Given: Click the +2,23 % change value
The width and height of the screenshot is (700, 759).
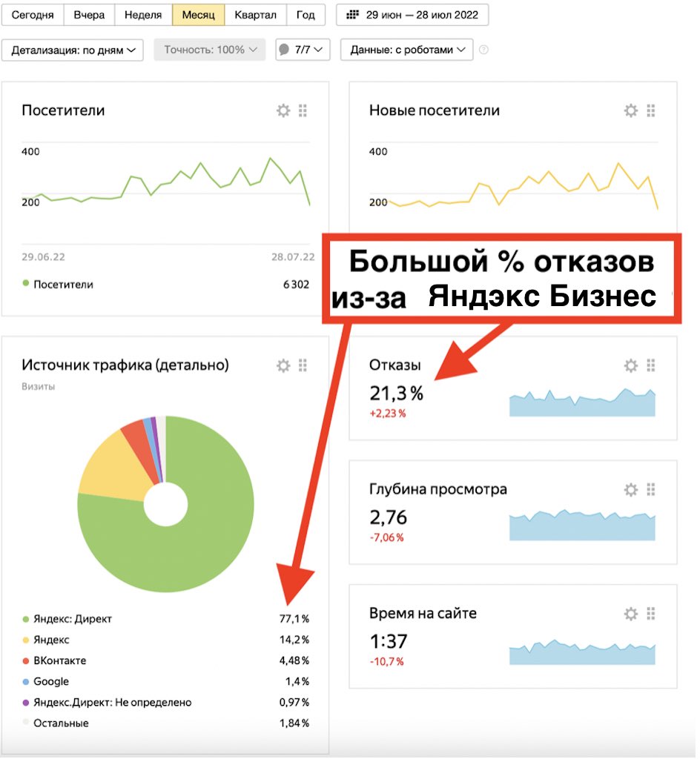Looking at the screenshot, I should tap(388, 414).
